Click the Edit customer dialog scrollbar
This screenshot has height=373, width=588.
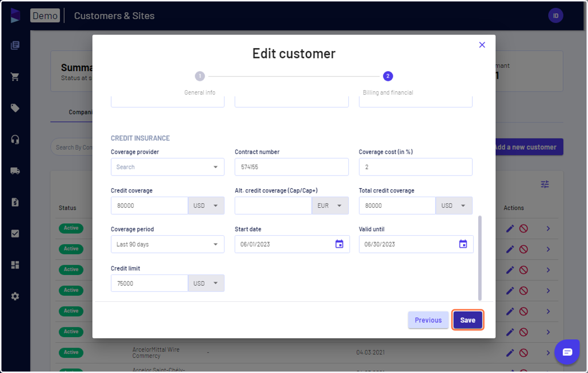point(480,258)
